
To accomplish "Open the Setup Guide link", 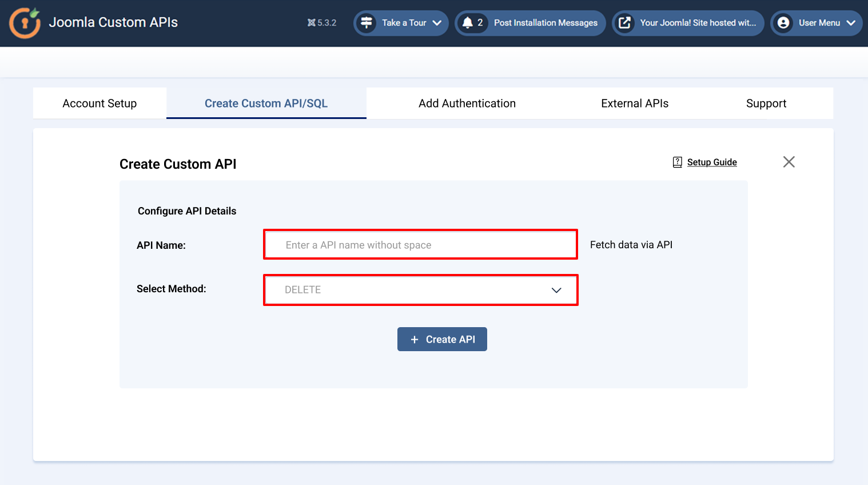I will pos(712,162).
